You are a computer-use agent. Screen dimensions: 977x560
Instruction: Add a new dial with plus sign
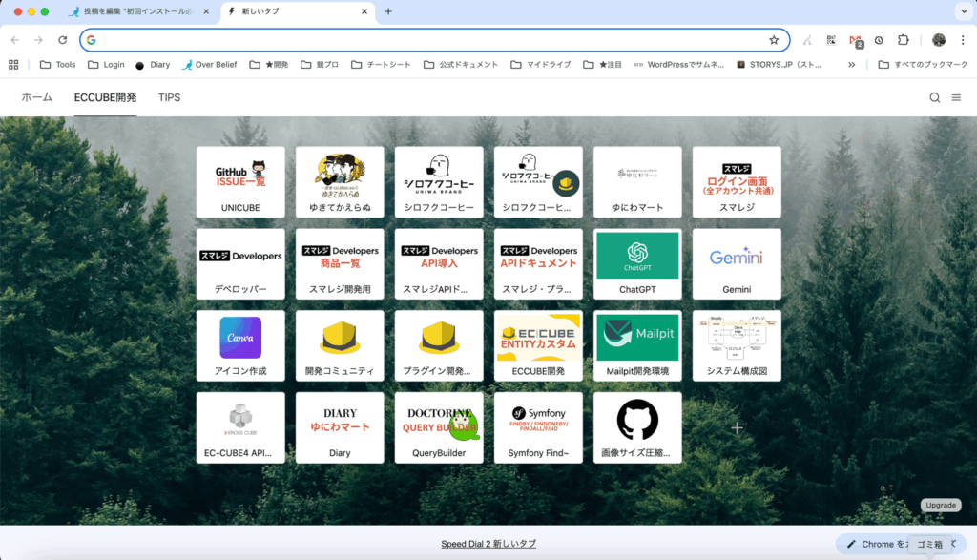737,427
